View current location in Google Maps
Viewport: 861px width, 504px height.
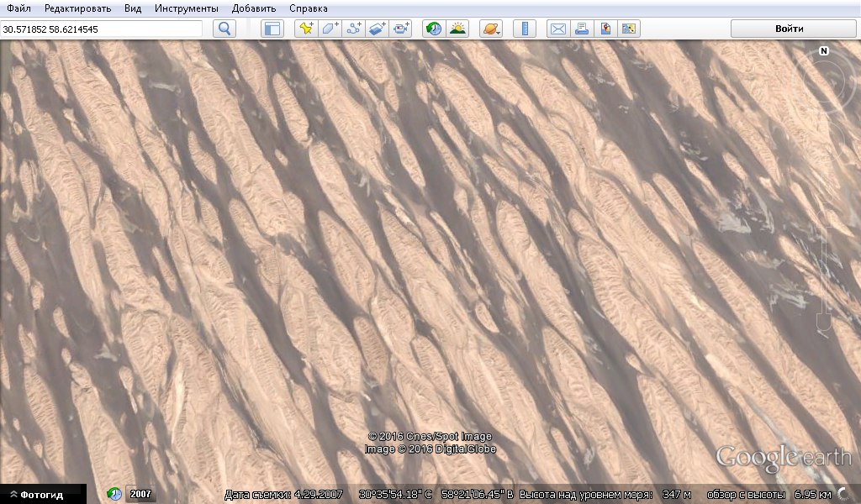tap(605, 29)
